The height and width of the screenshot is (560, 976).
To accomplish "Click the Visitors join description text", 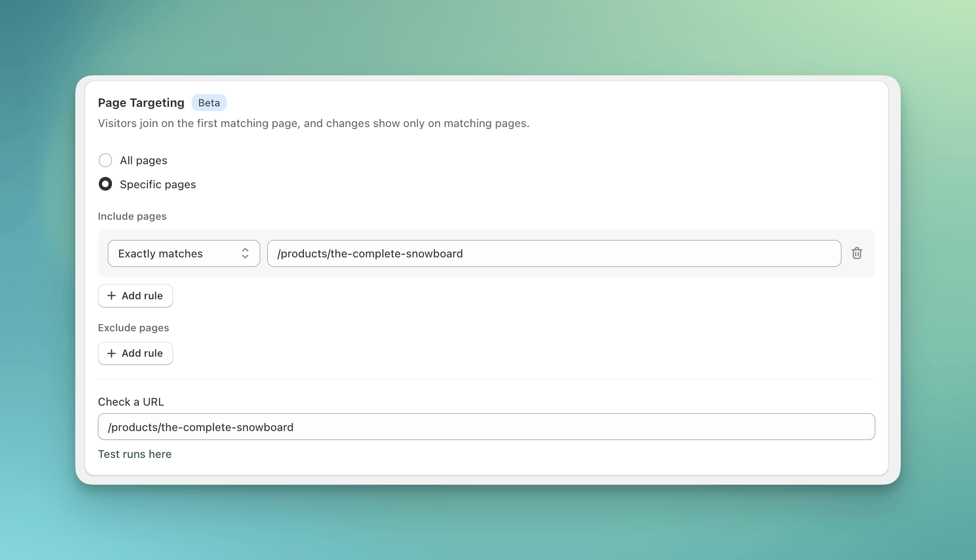I will pyautogui.click(x=313, y=123).
